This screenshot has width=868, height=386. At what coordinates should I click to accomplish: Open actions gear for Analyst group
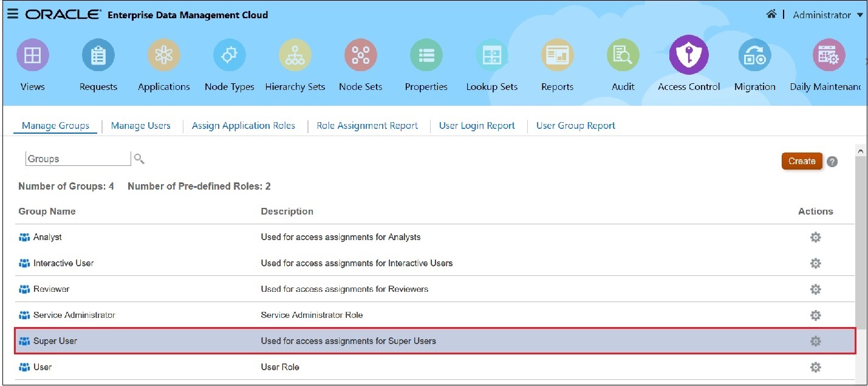(816, 237)
